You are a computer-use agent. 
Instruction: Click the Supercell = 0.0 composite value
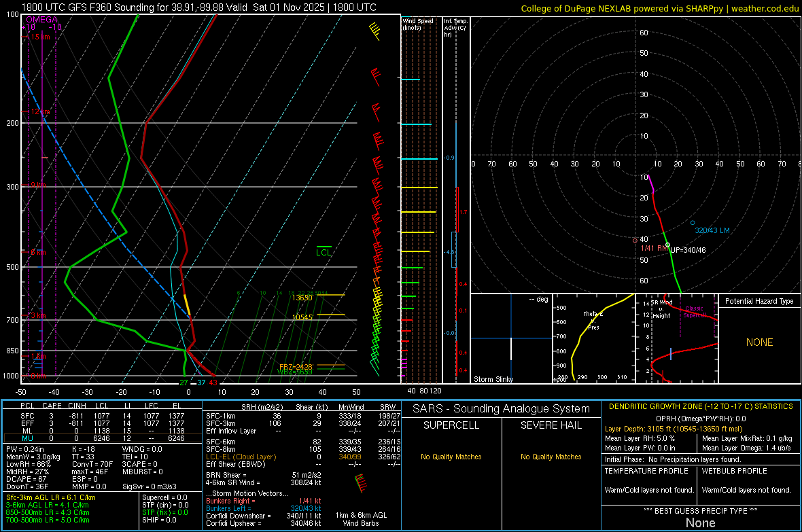(x=164, y=497)
